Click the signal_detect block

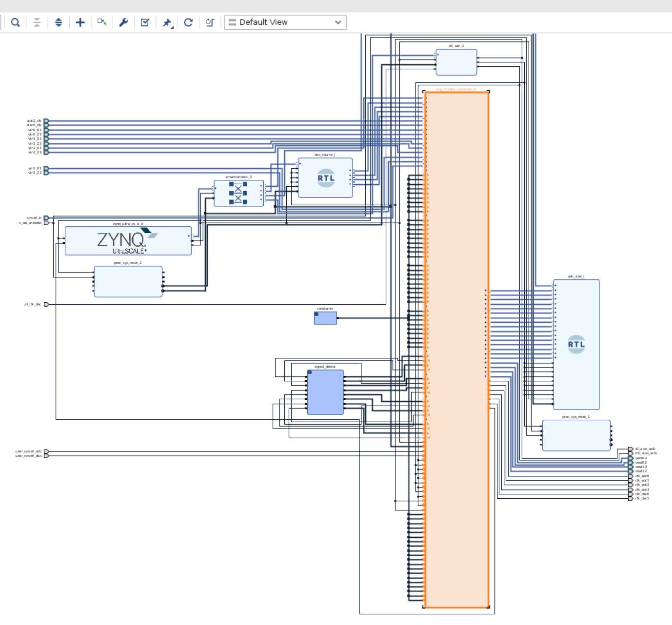[325, 392]
